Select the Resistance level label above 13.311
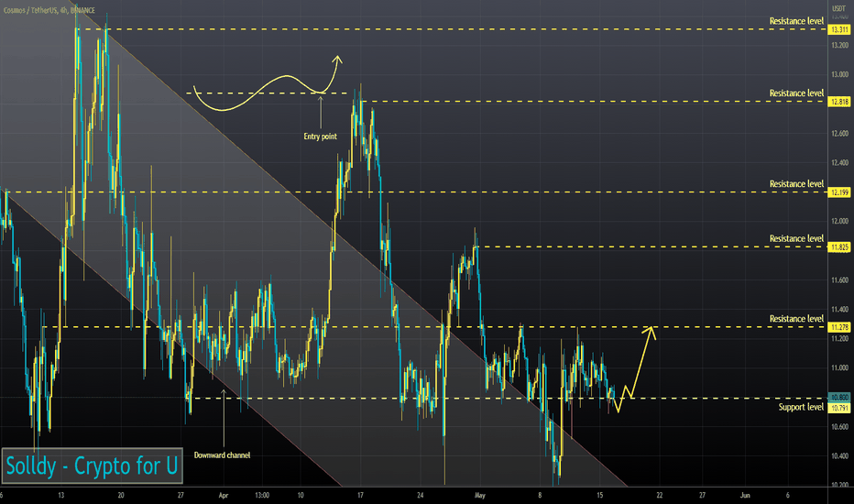 click(x=796, y=21)
